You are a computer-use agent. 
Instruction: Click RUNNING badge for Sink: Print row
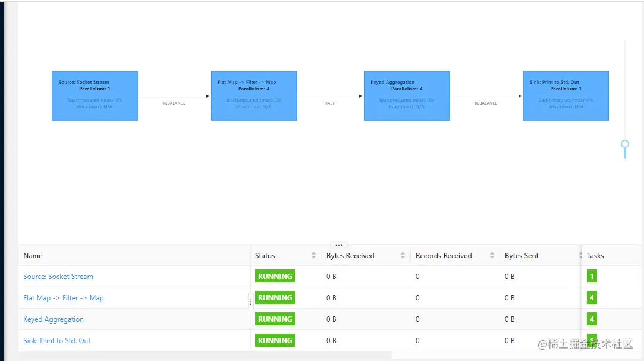[275, 340]
